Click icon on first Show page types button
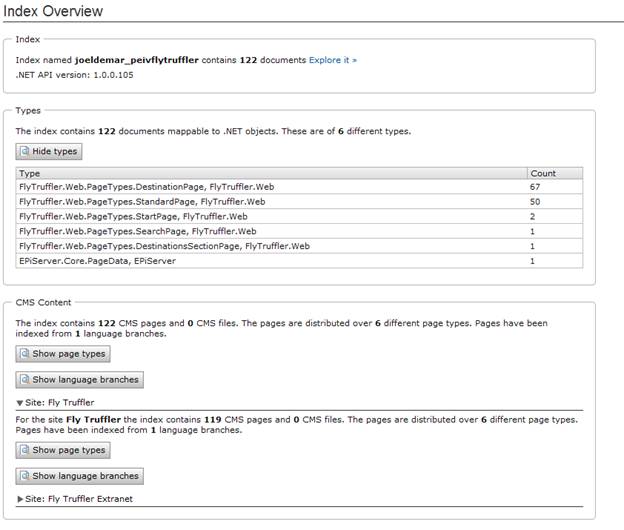 click(x=25, y=354)
